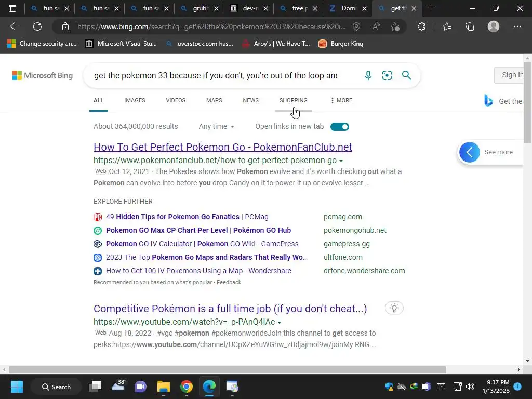Open Arby's bookmark in favorites bar

click(276, 44)
